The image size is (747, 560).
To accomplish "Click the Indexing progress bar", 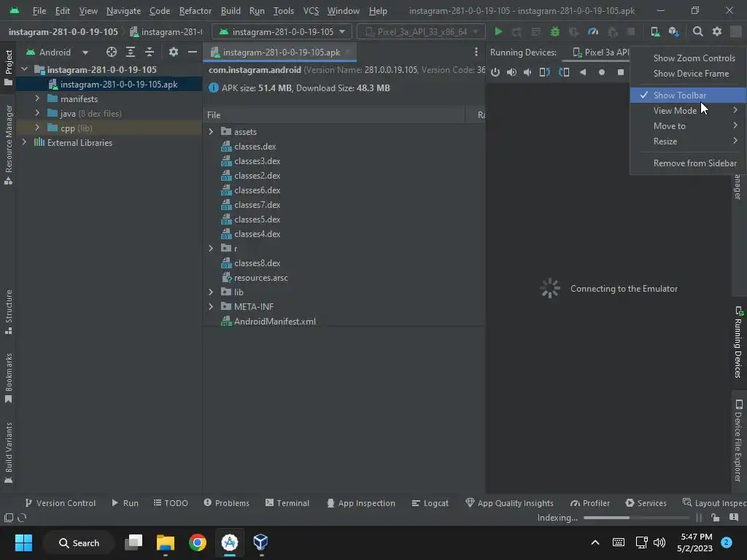I will [x=636, y=518].
